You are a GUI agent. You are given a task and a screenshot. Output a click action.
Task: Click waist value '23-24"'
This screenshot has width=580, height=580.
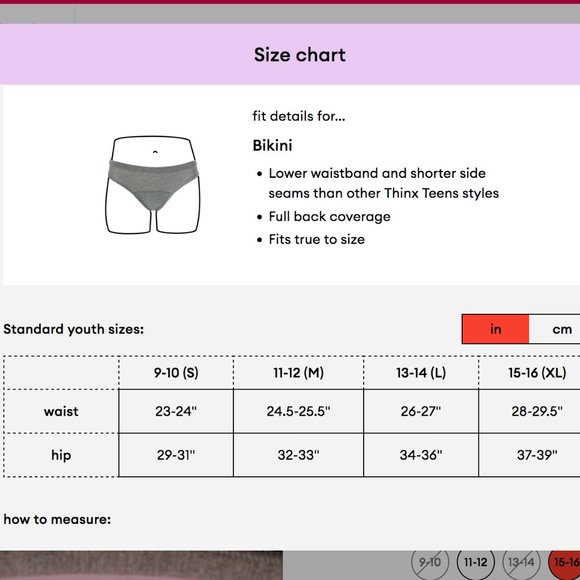point(176,411)
